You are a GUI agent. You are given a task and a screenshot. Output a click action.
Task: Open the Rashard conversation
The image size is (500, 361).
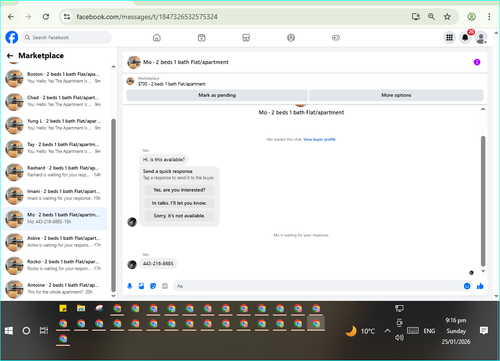point(55,171)
